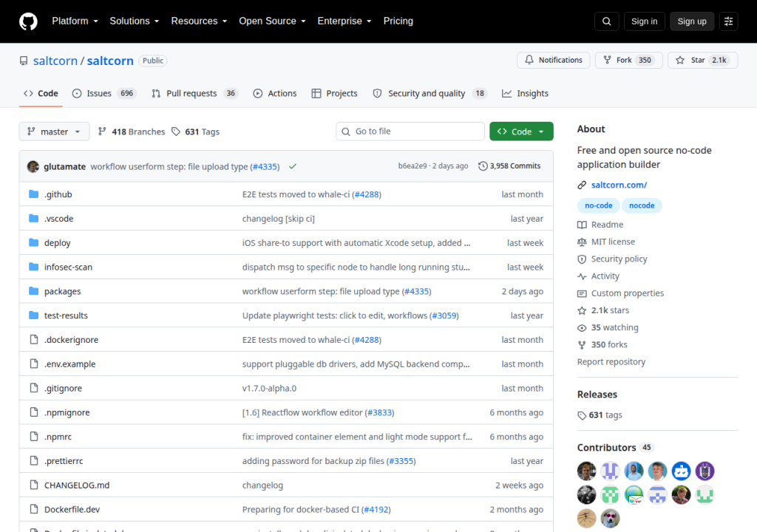Click the Sign up button
The height and width of the screenshot is (532, 757).
[692, 21]
